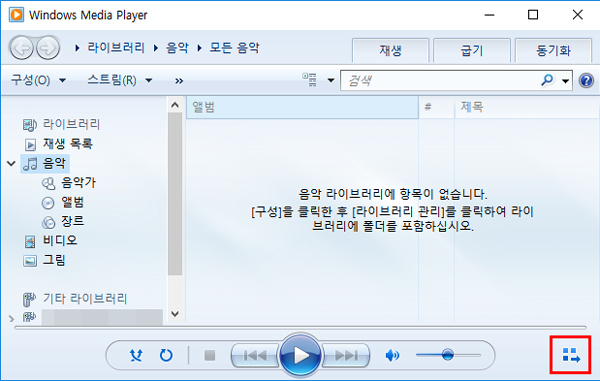Expand arrow before 모든 음악 in breadcrumb
This screenshot has height=381, width=600.
(199, 48)
